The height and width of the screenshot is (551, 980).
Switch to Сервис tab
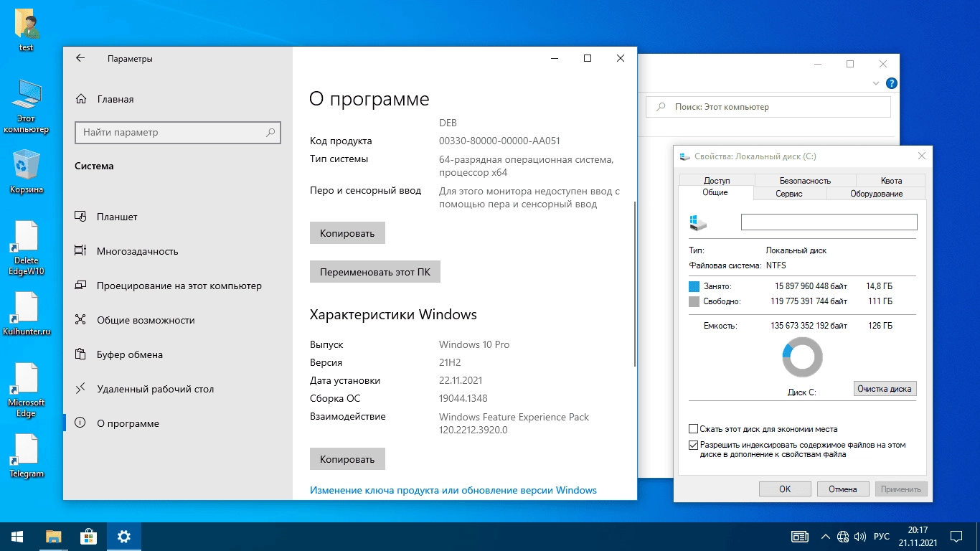point(789,194)
